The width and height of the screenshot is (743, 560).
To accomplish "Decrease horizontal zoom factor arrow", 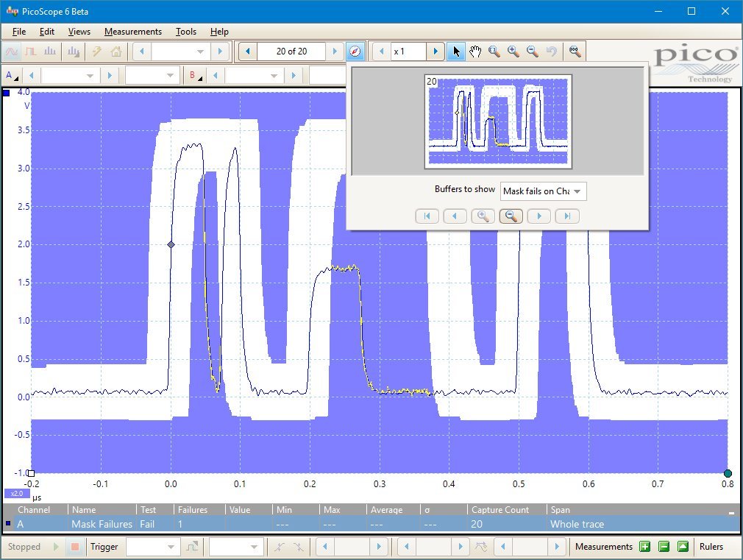I will click(x=382, y=52).
